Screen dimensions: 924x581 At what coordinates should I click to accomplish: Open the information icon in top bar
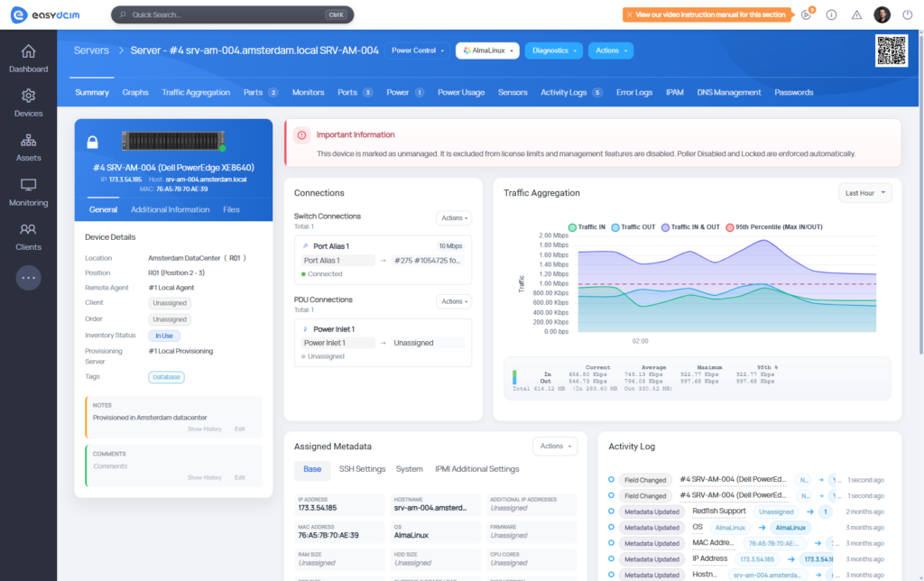(x=831, y=14)
